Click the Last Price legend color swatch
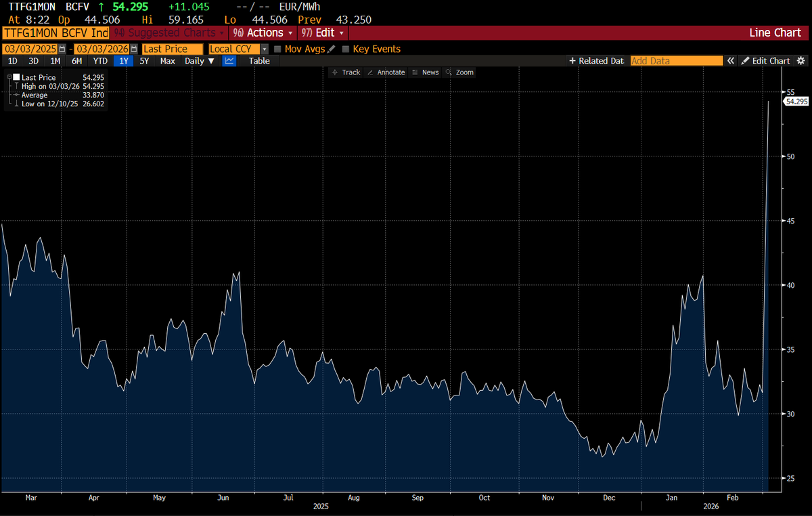Viewport: 812px width, 516px height. pyautogui.click(x=17, y=78)
